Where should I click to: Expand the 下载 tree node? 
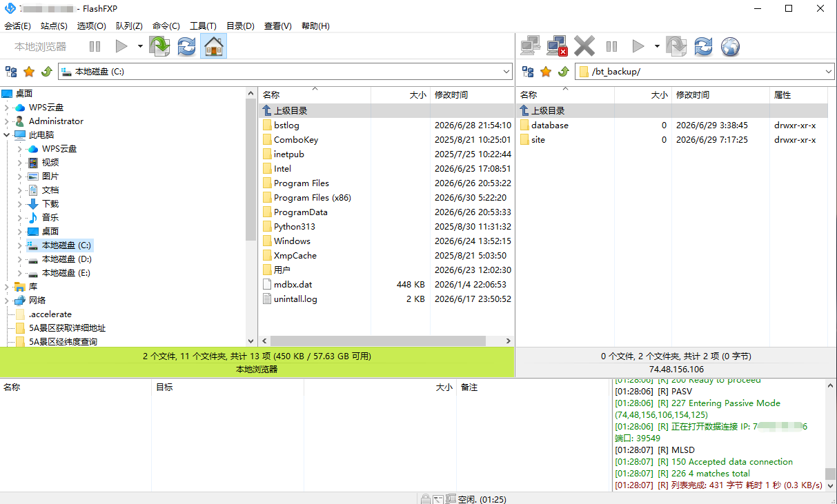pos(20,204)
